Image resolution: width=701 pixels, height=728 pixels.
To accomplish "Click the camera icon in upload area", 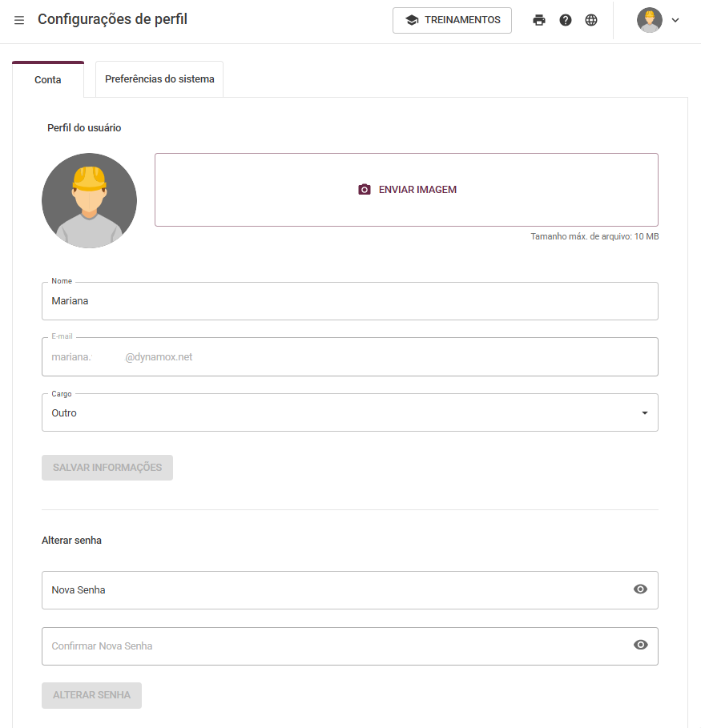I will click(x=365, y=190).
